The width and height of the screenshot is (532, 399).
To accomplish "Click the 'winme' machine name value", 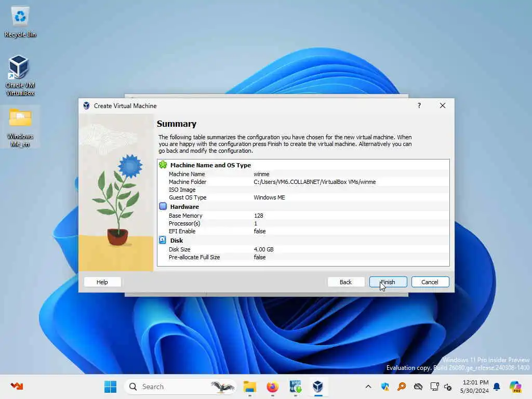I will [262, 174].
